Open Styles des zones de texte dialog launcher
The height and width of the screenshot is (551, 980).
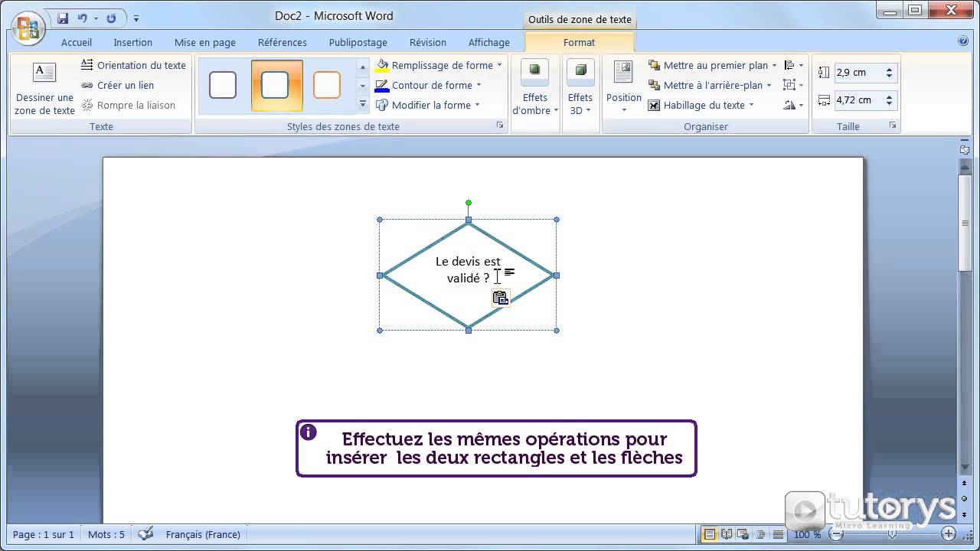(500, 126)
